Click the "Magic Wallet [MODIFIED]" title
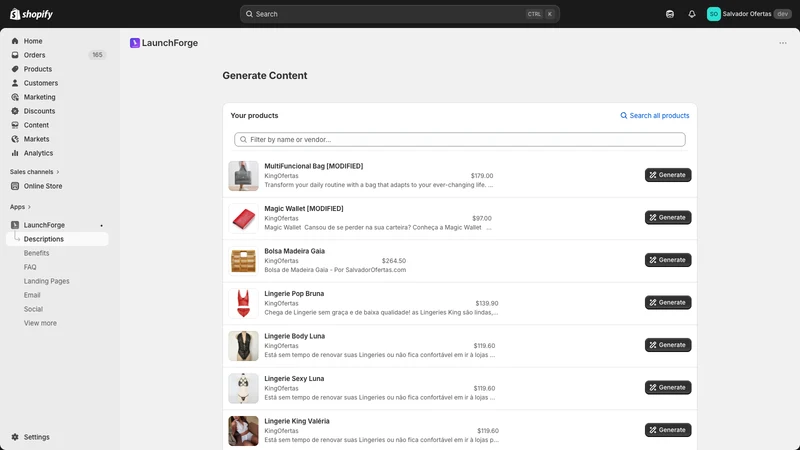The width and height of the screenshot is (800, 450). tap(304, 208)
